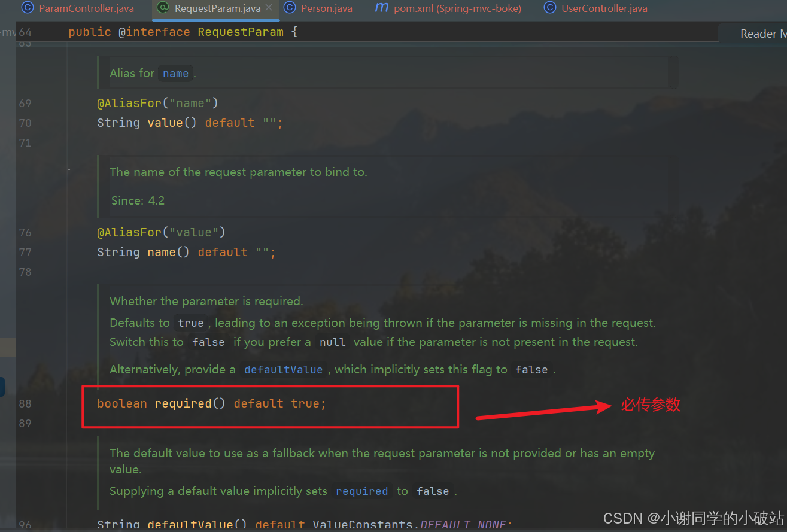Image resolution: width=787 pixels, height=532 pixels.
Task: Click gutter line number 77
Action: (x=25, y=252)
